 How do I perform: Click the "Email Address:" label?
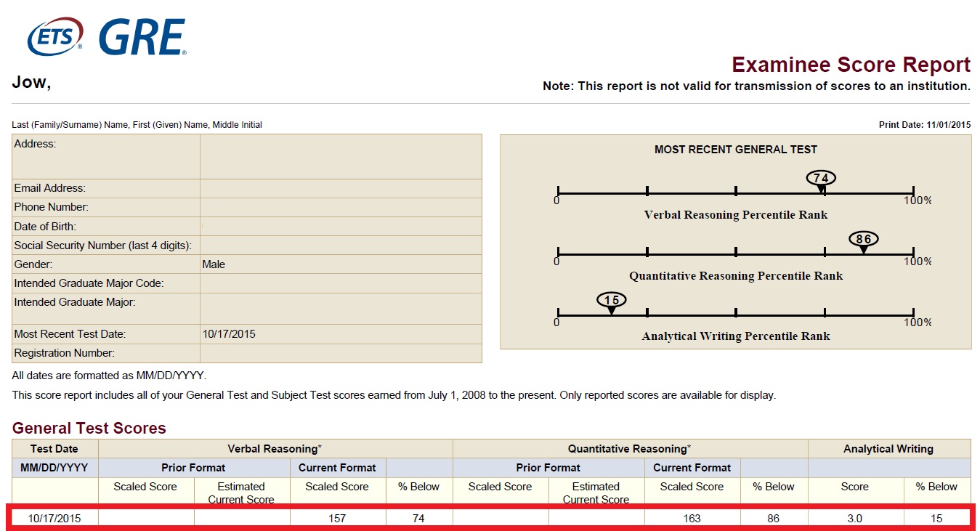coord(49,188)
